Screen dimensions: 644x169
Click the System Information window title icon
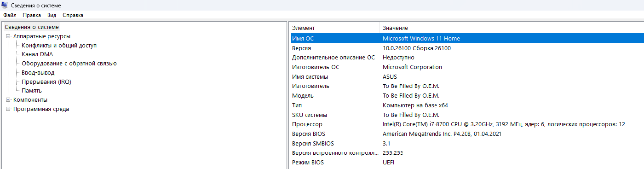(x=5, y=5)
